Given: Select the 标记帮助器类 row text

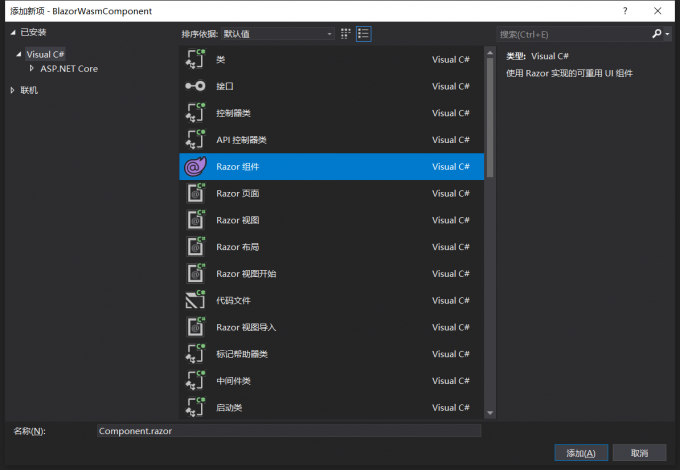Looking at the screenshot, I should point(242,354).
